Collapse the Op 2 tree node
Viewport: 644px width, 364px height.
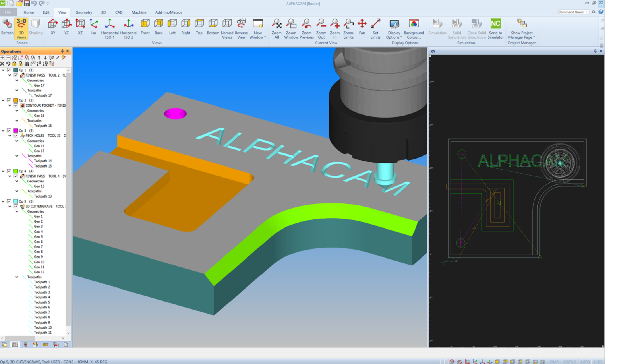(x=3, y=100)
